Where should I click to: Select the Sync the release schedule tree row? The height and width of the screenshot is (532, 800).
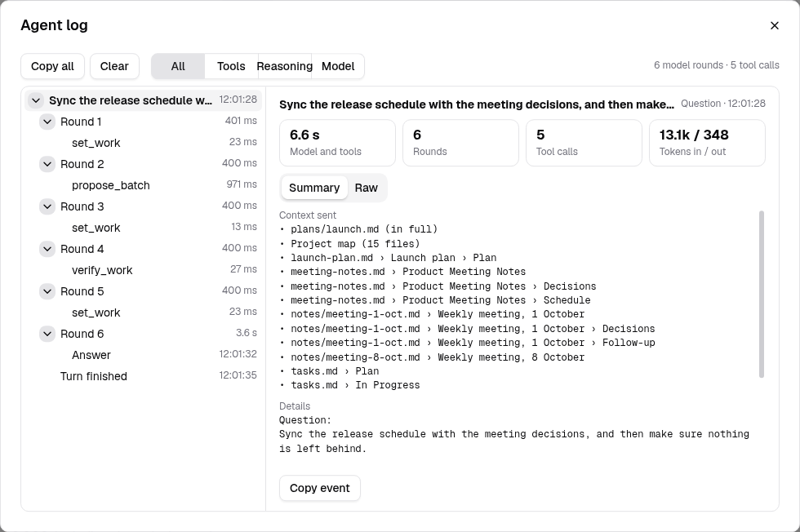[144, 100]
